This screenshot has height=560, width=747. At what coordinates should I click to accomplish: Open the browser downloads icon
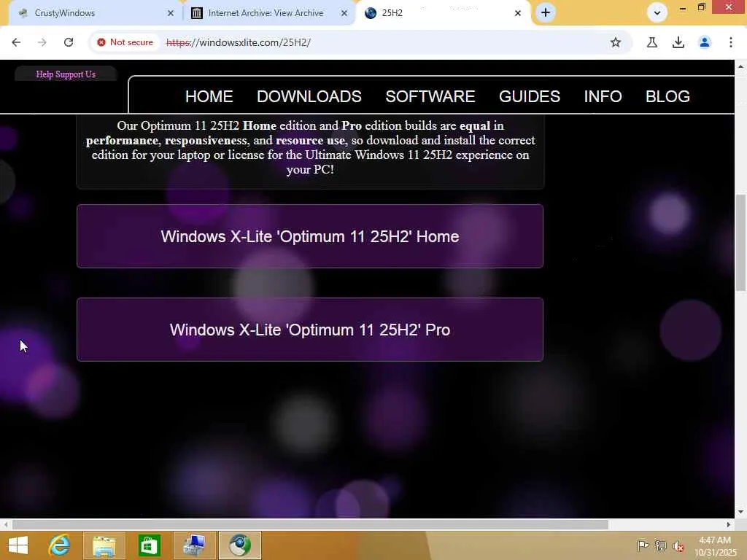click(x=678, y=42)
